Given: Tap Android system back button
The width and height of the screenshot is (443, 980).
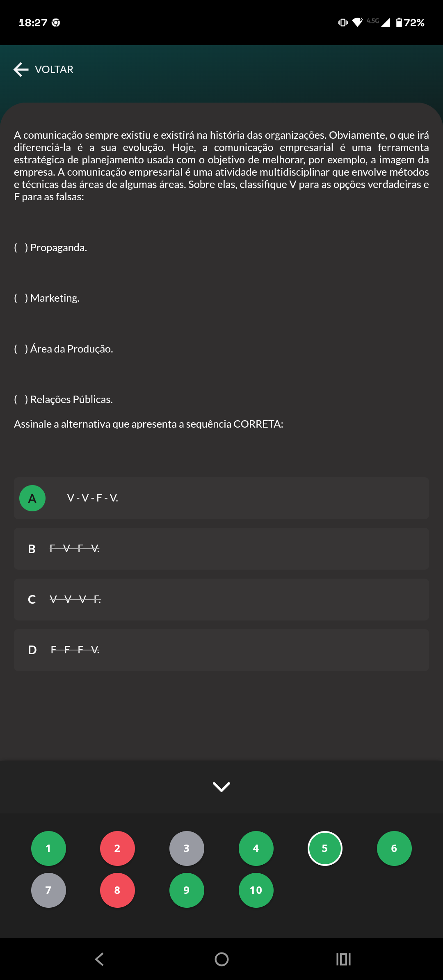Looking at the screenshot, I should (99, 959).
